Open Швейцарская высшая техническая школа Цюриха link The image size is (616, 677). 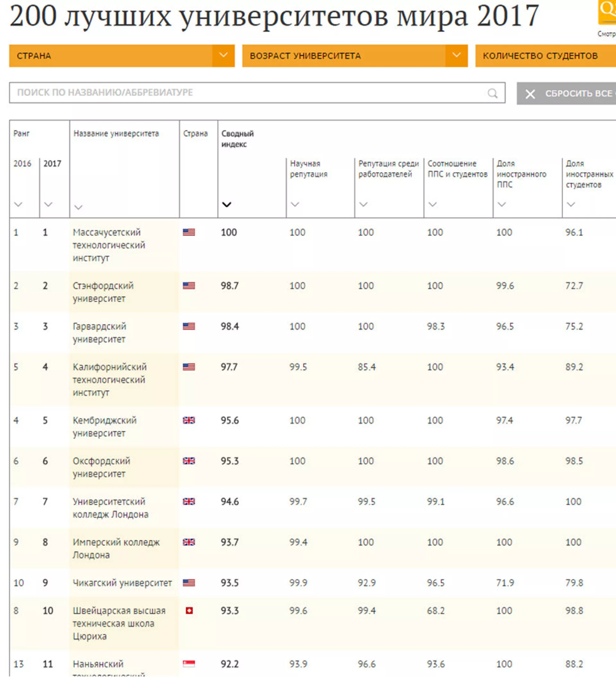[119, 624]
